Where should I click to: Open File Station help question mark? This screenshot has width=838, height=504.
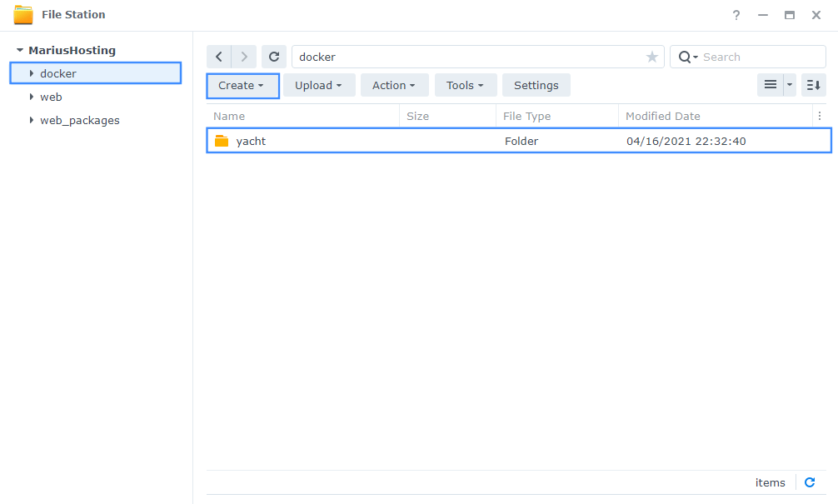pyautogui.click(x=736, y=15)
